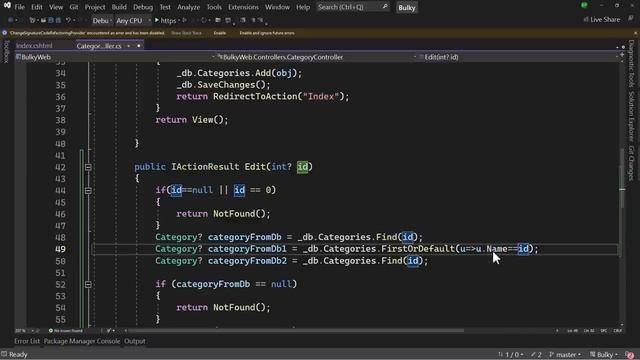Open the Solution Explorer side tab
The height and width of the screenshot is (360, 640).
(631, 116)
